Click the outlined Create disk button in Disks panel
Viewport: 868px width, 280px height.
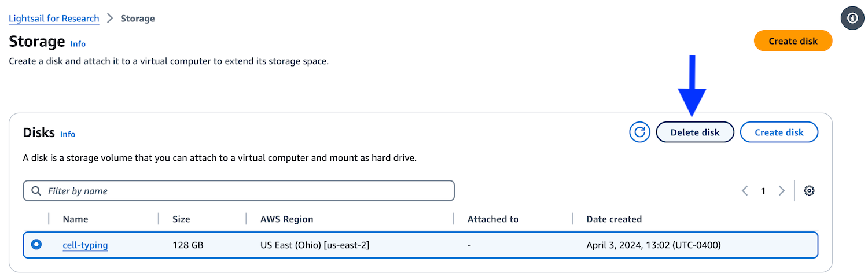[779, 132]
